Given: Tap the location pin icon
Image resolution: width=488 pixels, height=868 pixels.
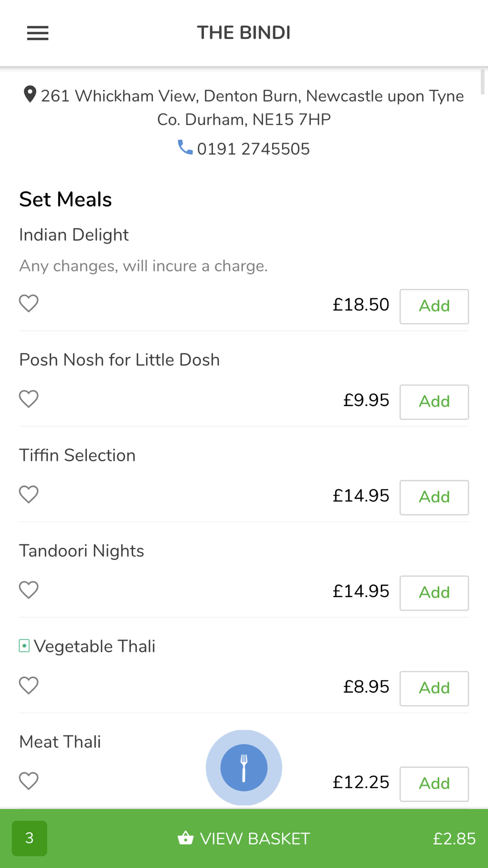Looking at the screenshot, I should coord(30,94).
